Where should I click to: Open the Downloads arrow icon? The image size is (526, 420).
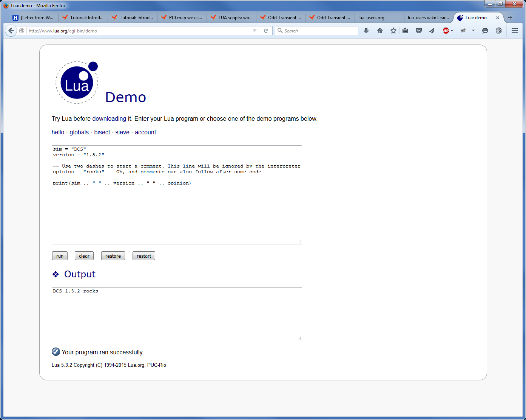[366, 31]
